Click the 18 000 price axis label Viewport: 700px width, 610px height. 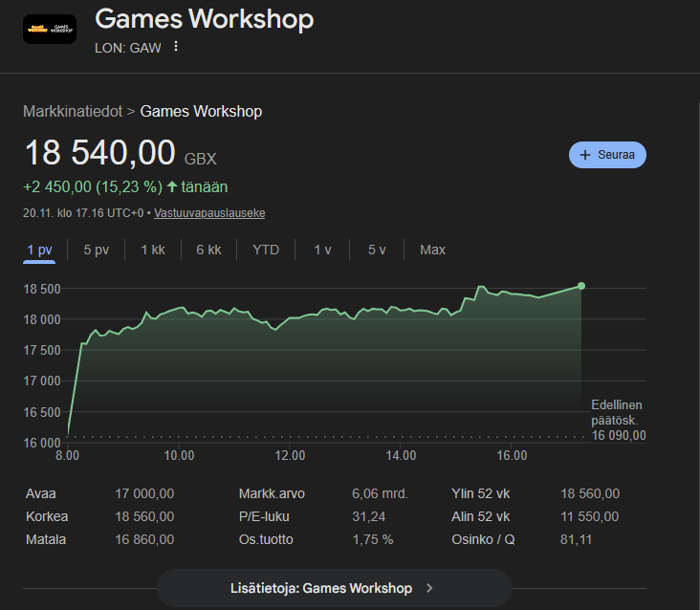[x=42, y=319]
